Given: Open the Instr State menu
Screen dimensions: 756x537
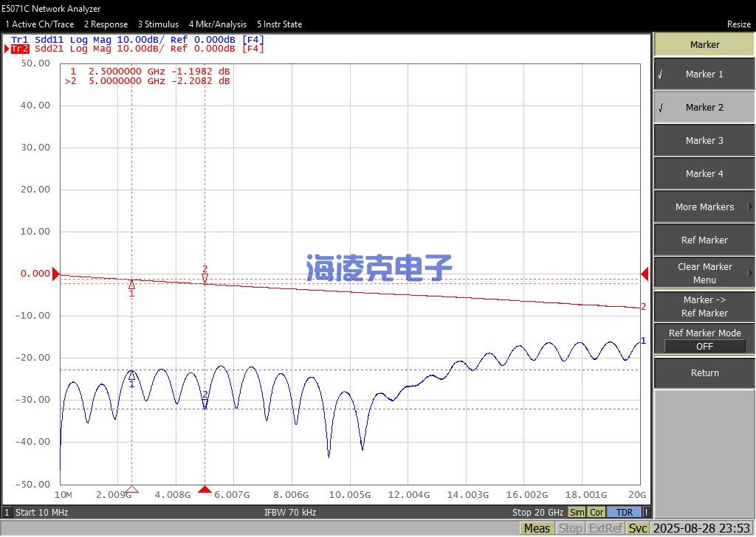Looking at the screenshot, I should point(280,24).
